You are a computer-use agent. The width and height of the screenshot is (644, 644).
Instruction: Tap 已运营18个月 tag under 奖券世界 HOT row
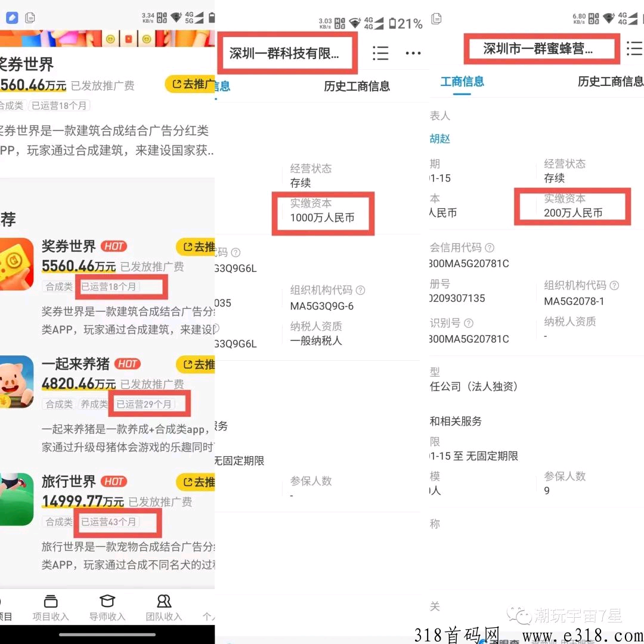pyautogui.click(x=109, y=286)
